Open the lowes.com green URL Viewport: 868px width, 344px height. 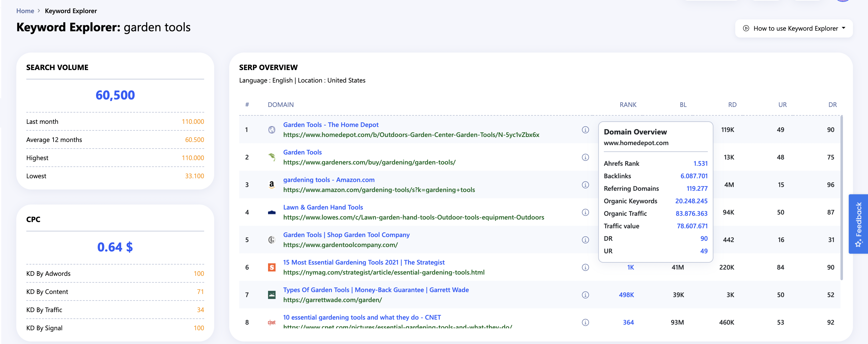(x=413, y=217)
